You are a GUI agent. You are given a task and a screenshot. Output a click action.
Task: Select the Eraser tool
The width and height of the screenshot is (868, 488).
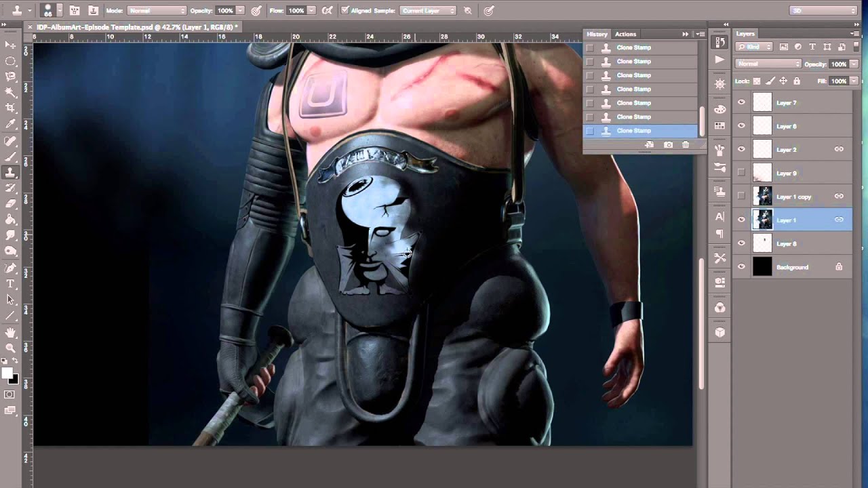coord(10,203)
